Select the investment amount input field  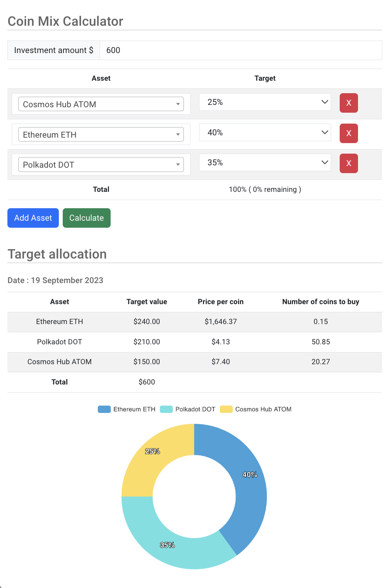(241, 50)
